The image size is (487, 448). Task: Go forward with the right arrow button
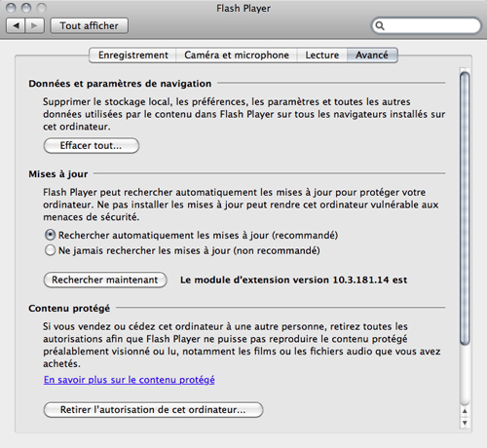[x=34, y=25]
